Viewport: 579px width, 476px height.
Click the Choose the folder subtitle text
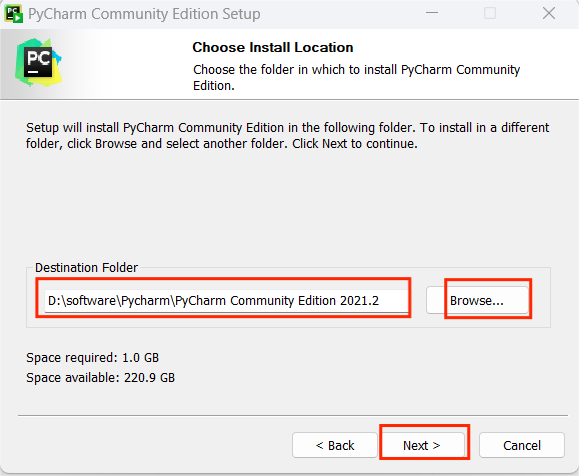click(356, 78)
